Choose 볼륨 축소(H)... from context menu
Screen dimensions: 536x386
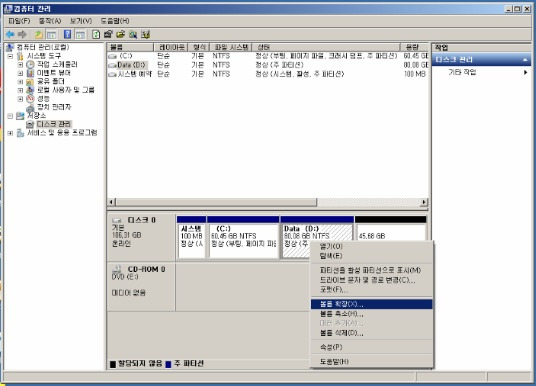(x=372, y=314)
